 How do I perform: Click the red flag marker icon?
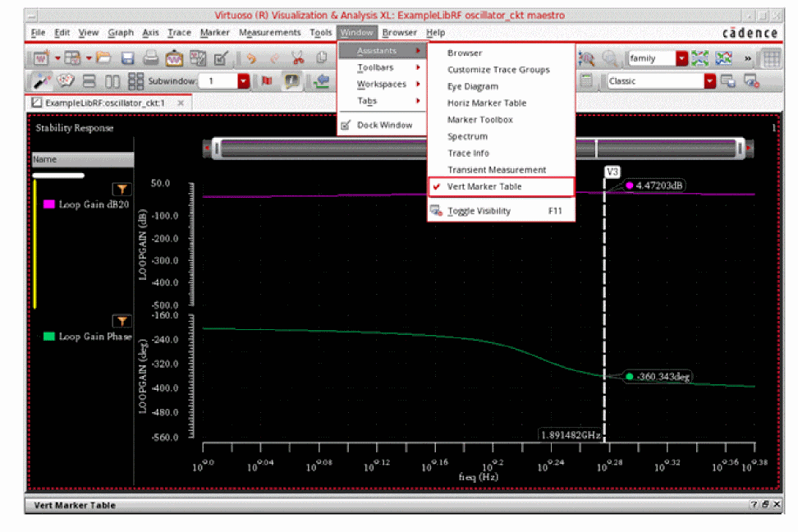tap(267, 81)
